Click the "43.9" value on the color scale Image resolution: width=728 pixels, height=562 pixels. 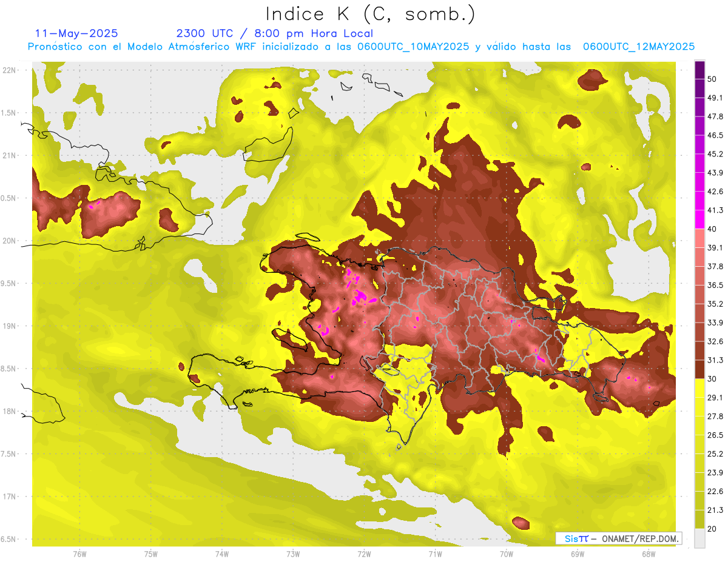coord(715,173)
